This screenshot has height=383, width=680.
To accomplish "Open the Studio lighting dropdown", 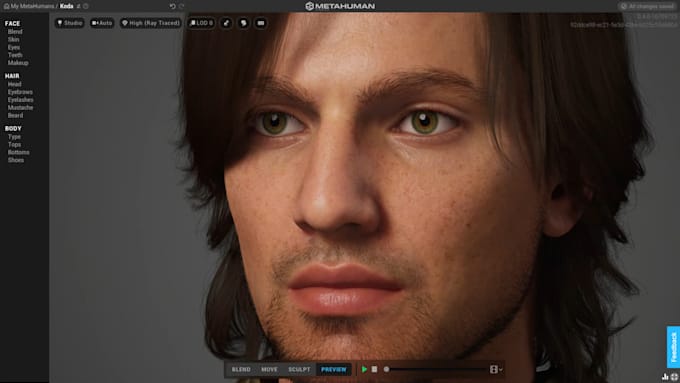I will tap(69, 23).
